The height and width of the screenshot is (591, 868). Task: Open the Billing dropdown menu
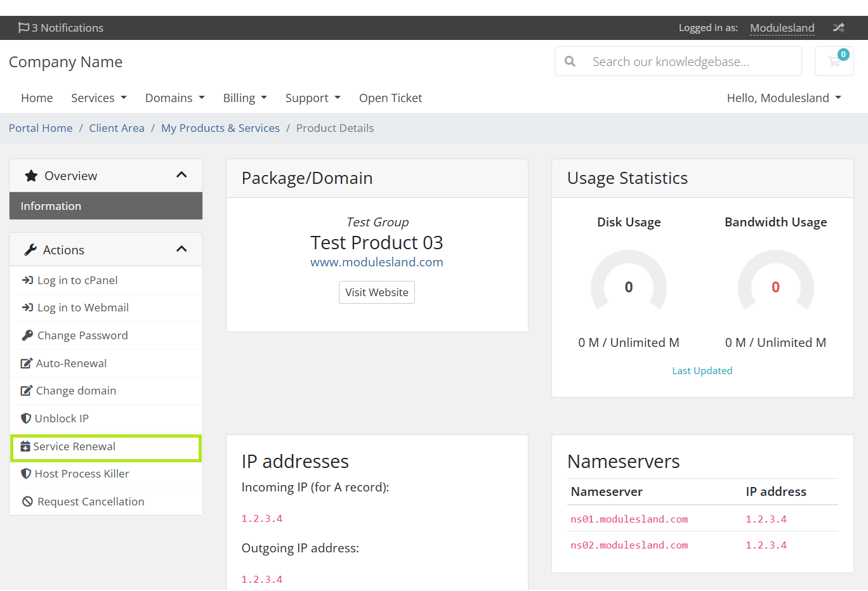245,98
